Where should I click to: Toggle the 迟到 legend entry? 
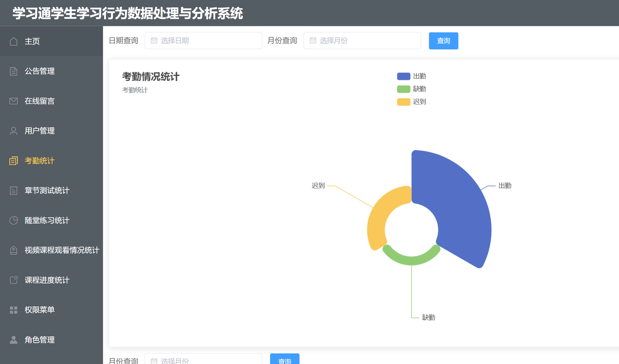[411, 102]
